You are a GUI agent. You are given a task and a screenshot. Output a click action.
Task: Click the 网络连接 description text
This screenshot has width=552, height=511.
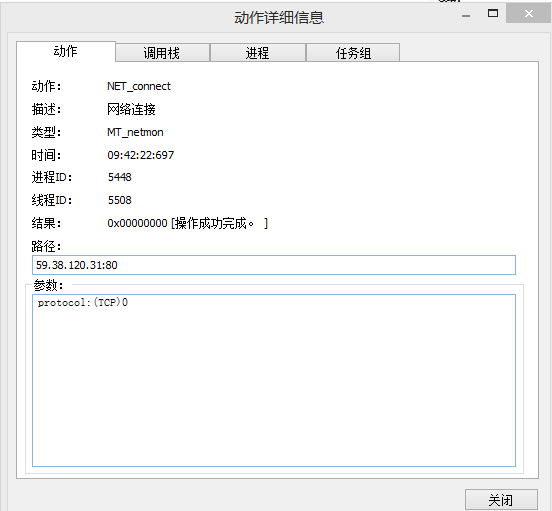pos(131,109)
